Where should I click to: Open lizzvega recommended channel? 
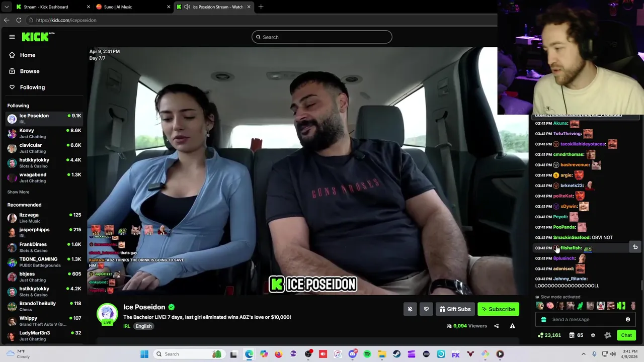pyautogui.click(x=44, y=218)
